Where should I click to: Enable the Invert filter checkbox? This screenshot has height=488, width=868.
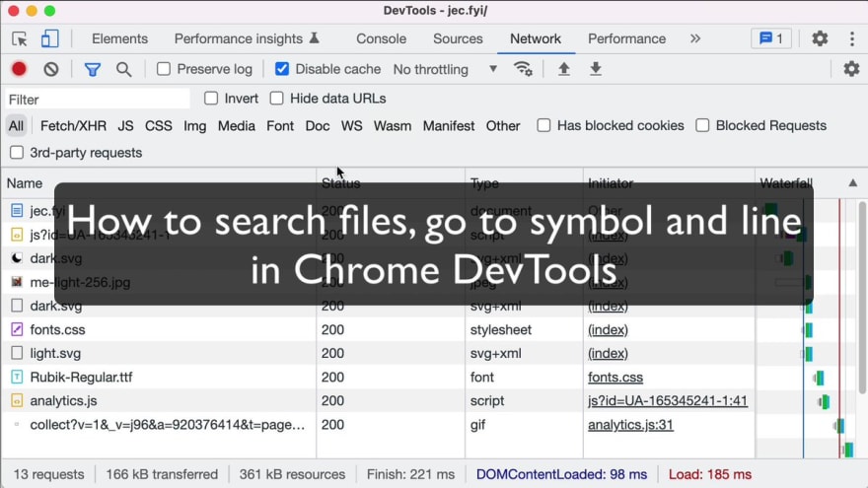(211, 99)
